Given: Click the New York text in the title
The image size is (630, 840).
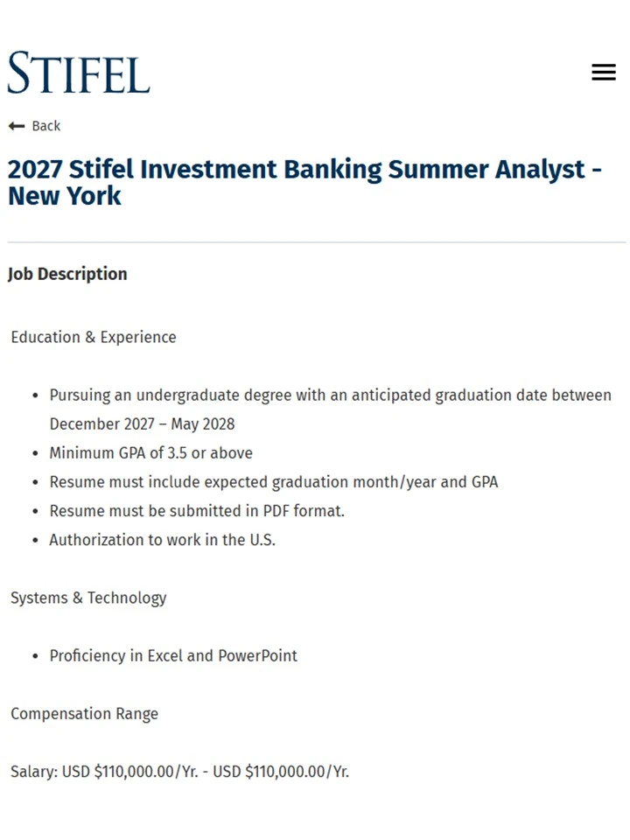Looking at the screenshot, I should [65, 196].
